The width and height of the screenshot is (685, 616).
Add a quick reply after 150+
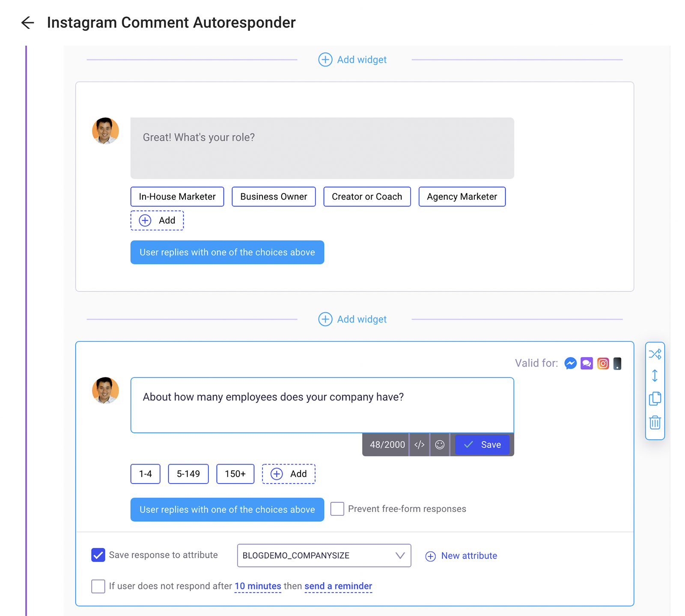[289, 474]
